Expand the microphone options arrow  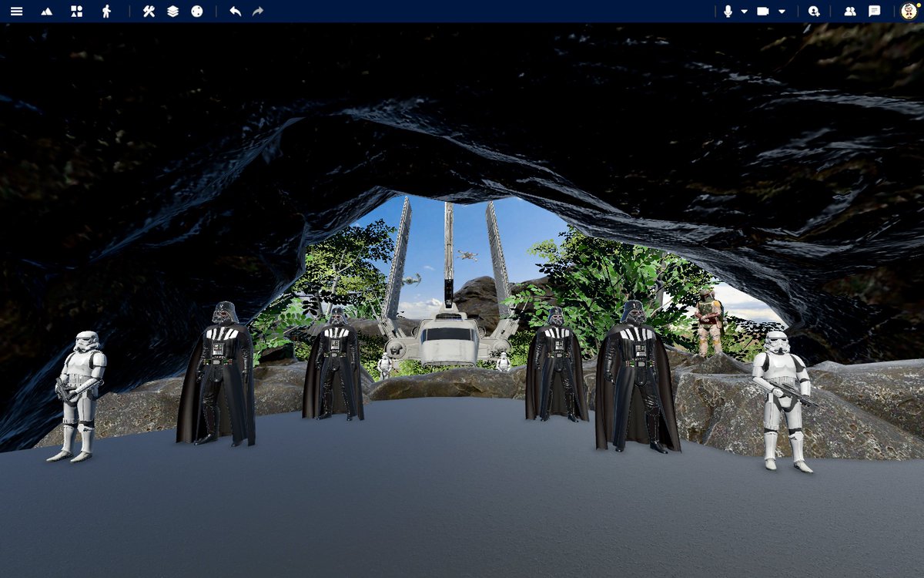coord(745,12)
